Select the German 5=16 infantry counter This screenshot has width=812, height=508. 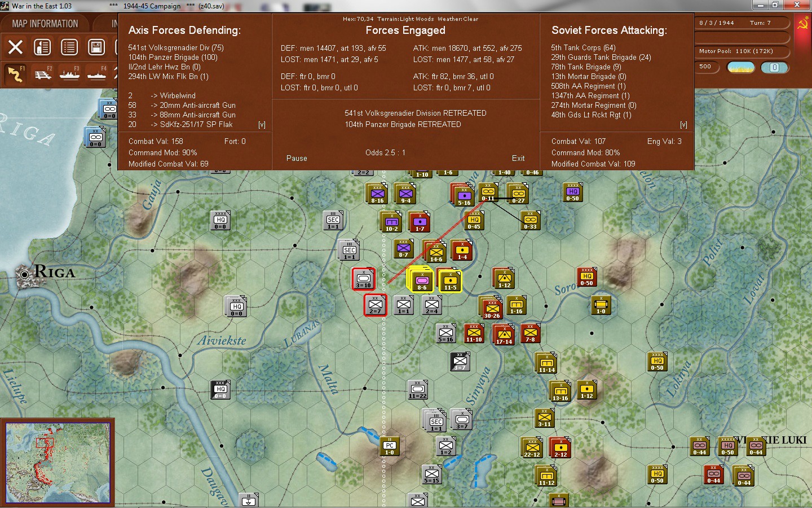point(445,332)
